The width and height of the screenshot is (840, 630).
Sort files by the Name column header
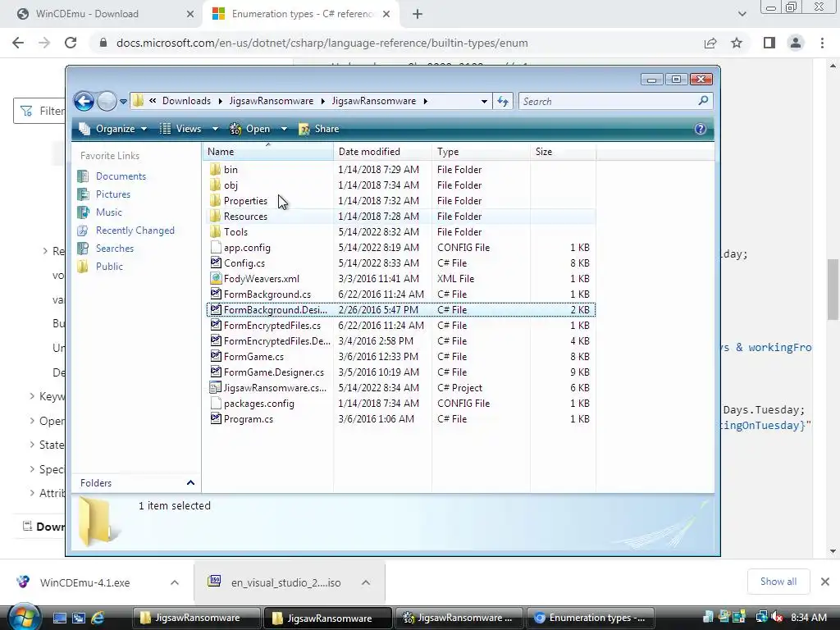tap(268, 152)
